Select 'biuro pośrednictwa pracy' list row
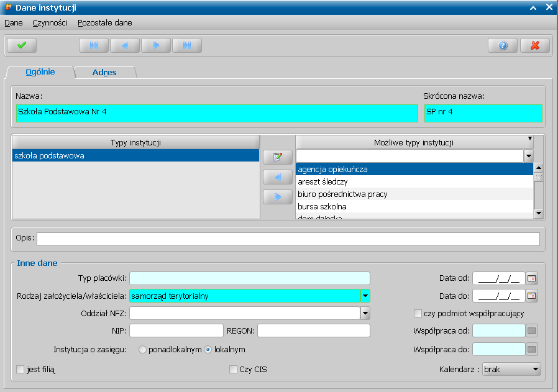The width and height of the screenshot is (558, 392). click(x=414, y=194)
